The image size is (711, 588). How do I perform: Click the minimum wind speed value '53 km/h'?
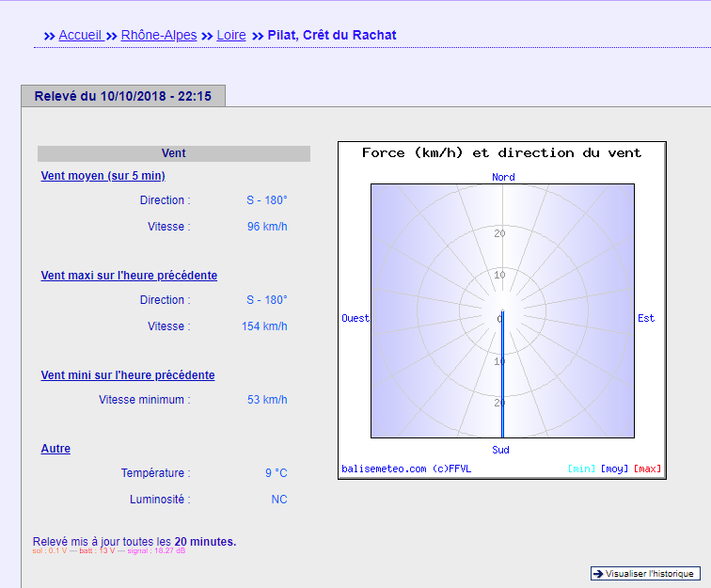point(267,400)
